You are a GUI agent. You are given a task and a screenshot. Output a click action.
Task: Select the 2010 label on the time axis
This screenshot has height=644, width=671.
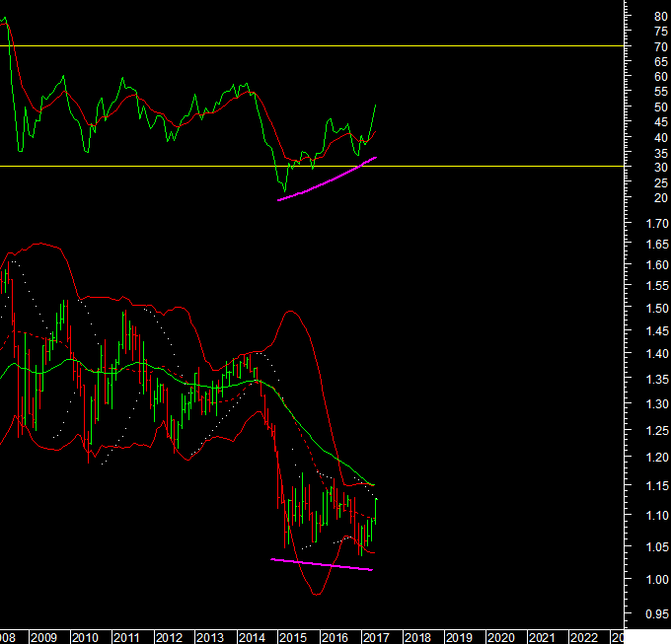(85, 637)
